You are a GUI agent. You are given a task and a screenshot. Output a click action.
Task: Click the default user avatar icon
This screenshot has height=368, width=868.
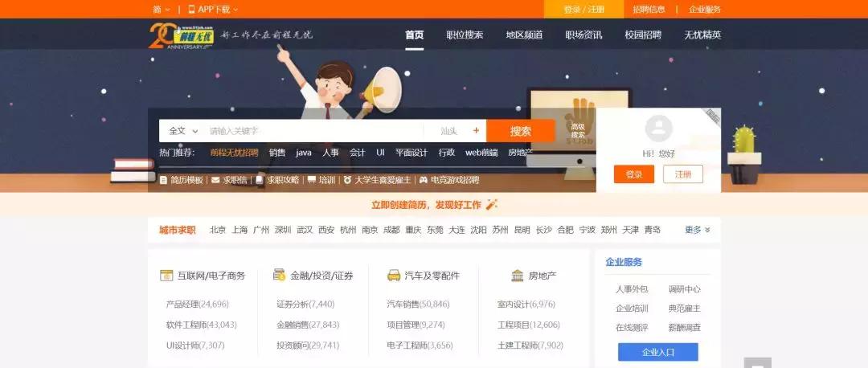click(x=659, y=129)
